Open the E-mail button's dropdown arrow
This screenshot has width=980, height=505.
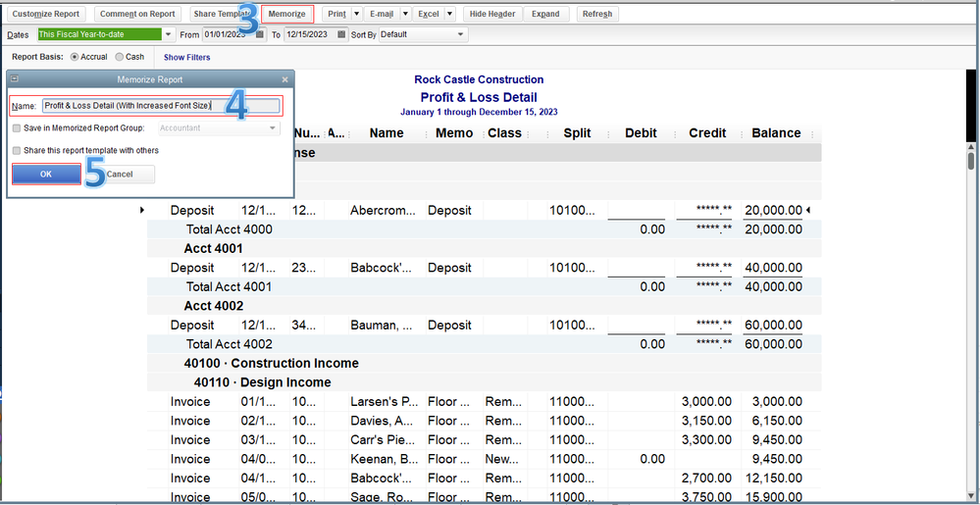404,14
